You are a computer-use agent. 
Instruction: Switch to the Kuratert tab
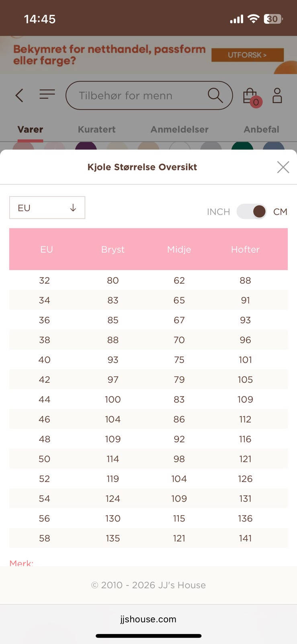pos(96,130)
